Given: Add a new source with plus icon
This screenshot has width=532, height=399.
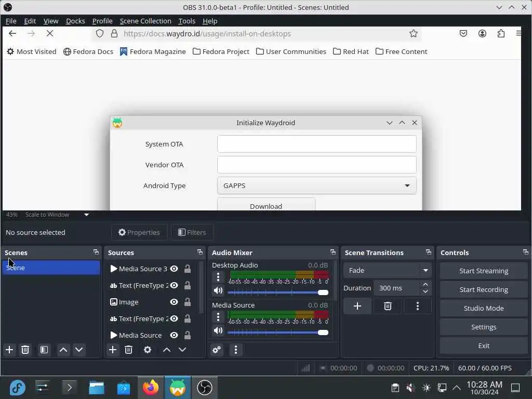Looking at the screenshot, I should point(113,350).
